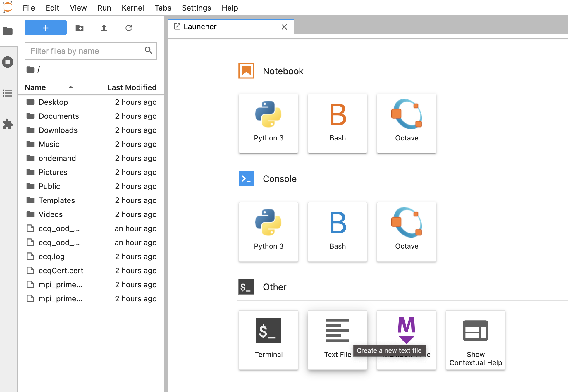Open the Table of Contents sidebar tab
Image resolution: width=568 pixels, height=392 pixels.
[x=8, y=93]
